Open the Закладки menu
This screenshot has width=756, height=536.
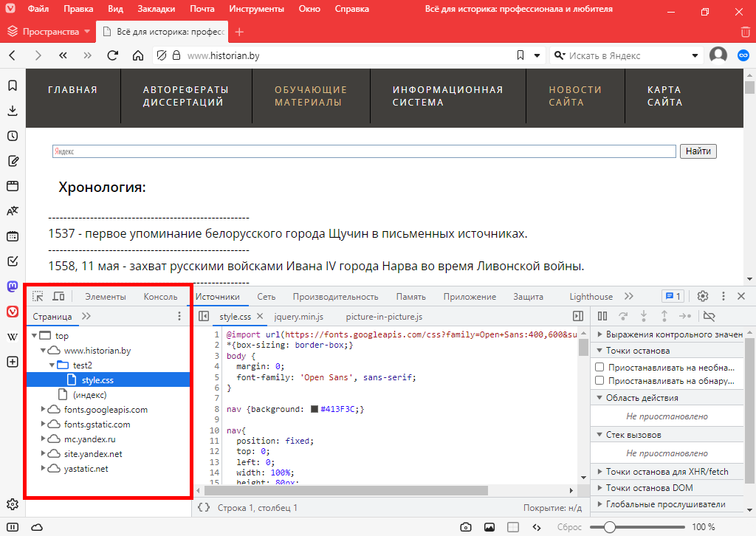[x=157, y=10]
